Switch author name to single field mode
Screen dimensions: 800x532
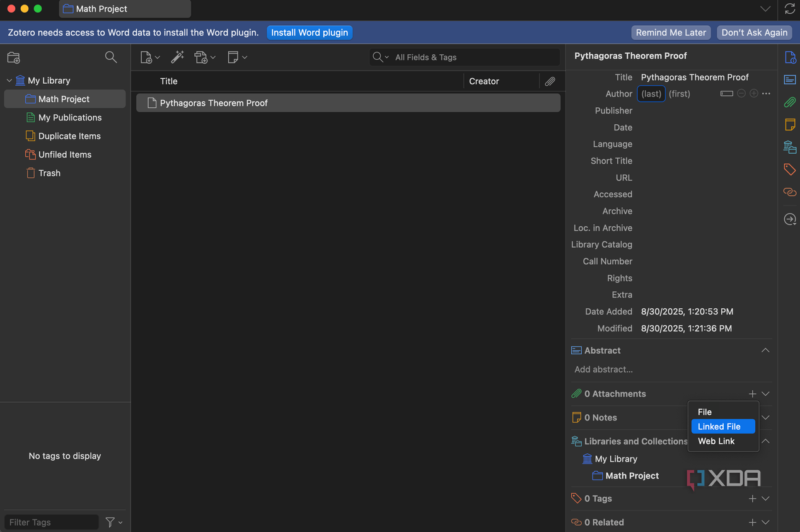click(727, 94)
